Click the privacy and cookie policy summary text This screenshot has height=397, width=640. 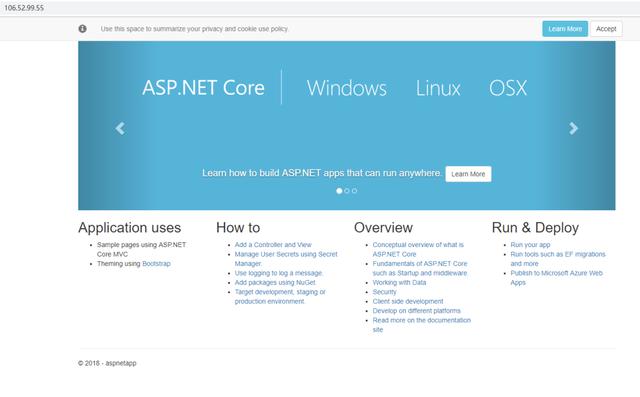click(x=194, y=29)
